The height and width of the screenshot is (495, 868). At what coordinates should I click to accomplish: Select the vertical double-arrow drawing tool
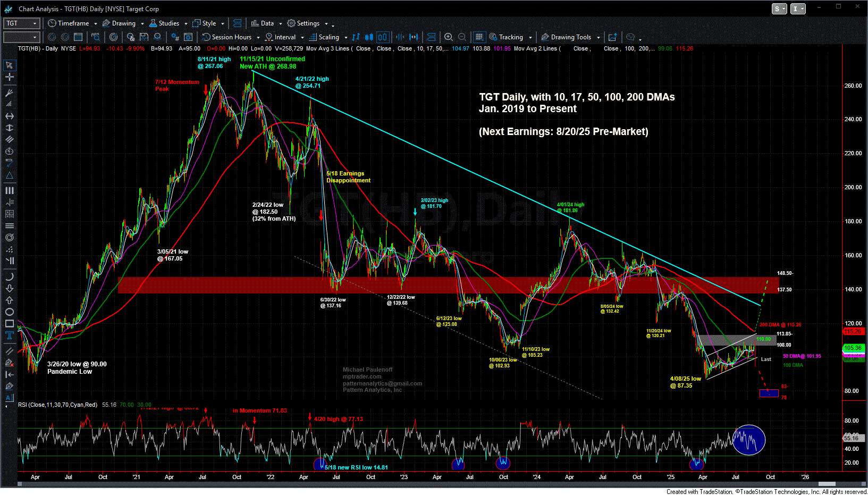point(10,128)
